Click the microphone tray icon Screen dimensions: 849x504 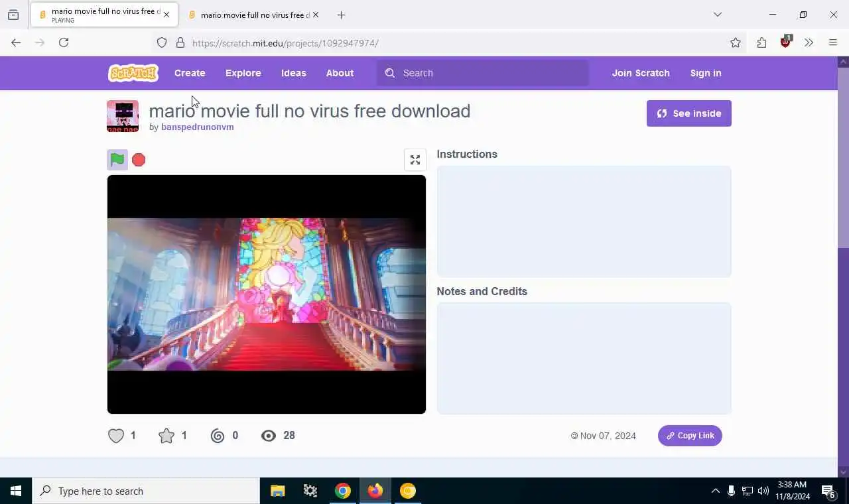click(731, 491)
